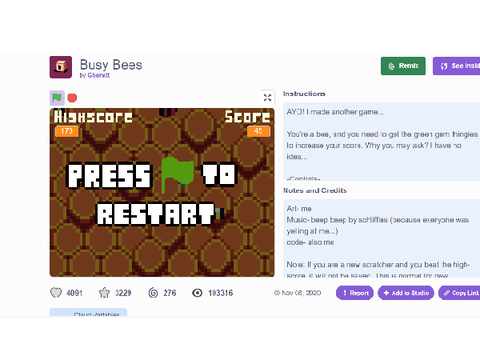Click the game stage showing Press to Restart

click(x=162, y=192)
